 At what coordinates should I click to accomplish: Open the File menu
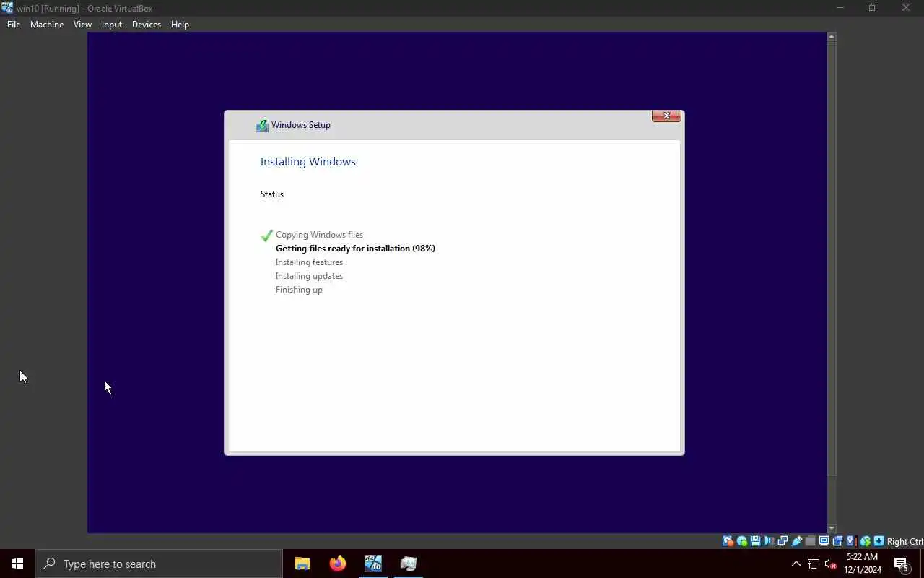click(x=14, y=25)
